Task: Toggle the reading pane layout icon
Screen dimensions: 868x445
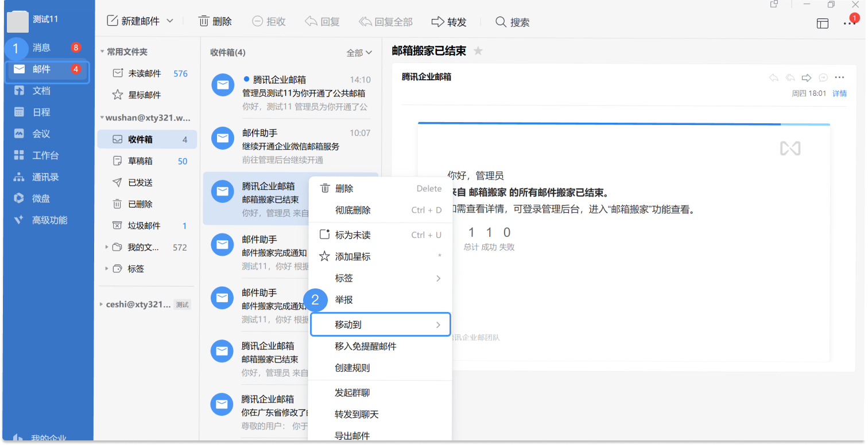Action: [823, 24]
